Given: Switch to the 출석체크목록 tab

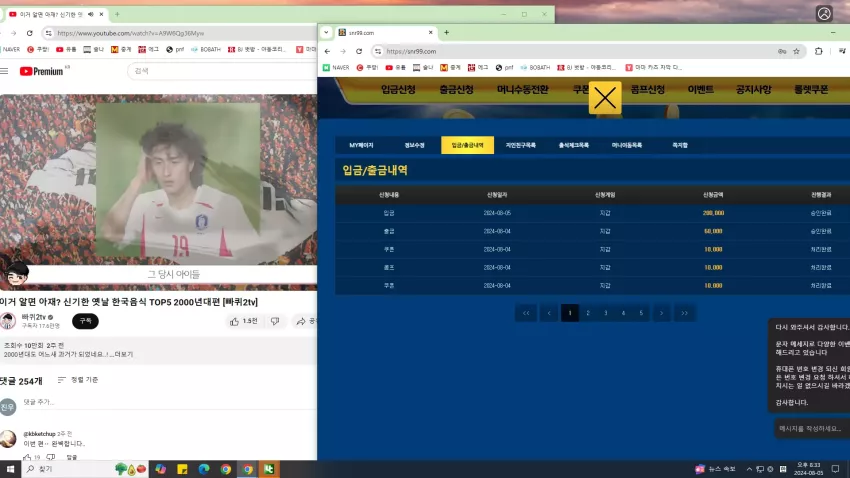Looking at the screenshot, I should [x=574, y=145].
